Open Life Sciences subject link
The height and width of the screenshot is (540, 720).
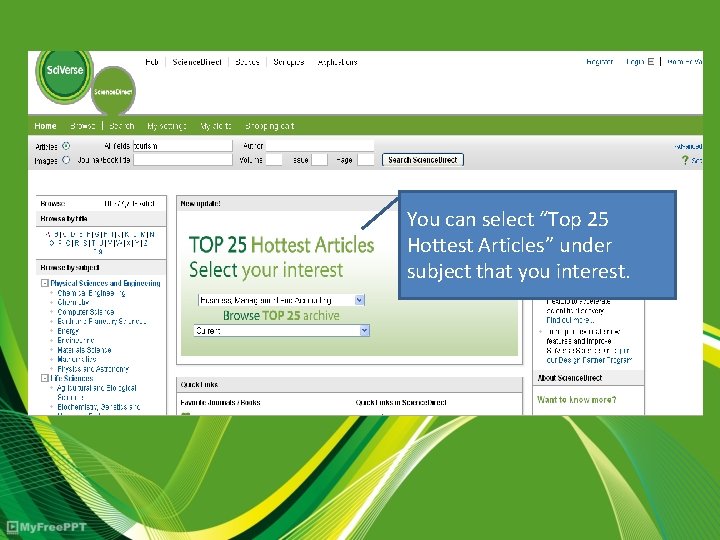pyautogui.click(x=72, y=378)
